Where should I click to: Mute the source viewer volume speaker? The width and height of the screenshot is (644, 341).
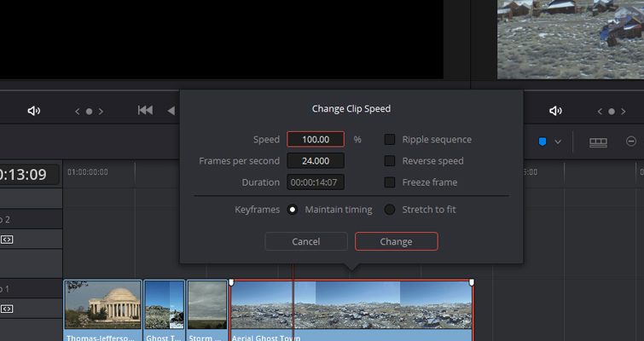(x=34, y=111)
